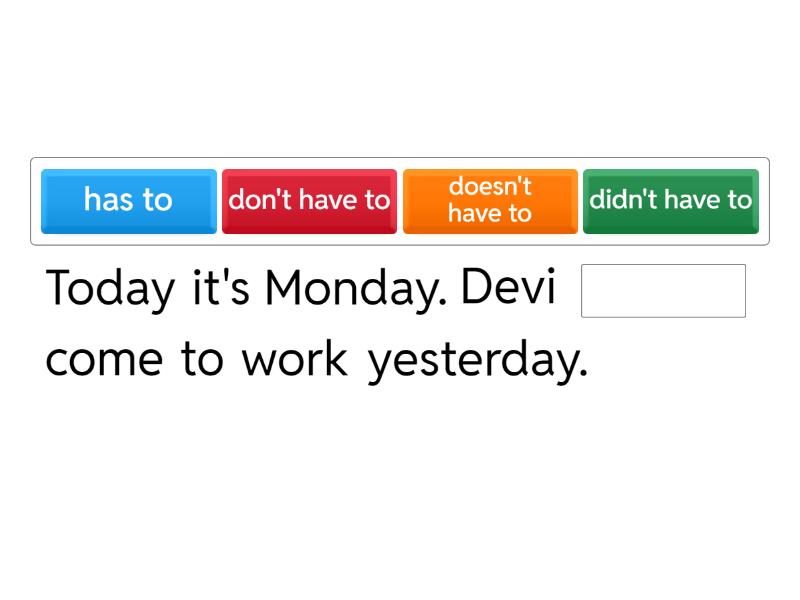Click the name 'Devi' in the sentence
Image resolution: width=800 pixels, height=600 pixels.
click(x=509, y=290)
